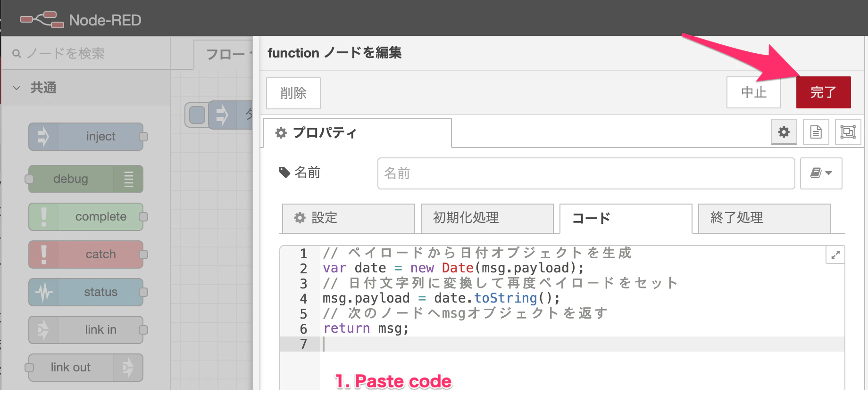Open the library dropdown next to name field
Image resolution: width=868 pixels, height=394 pixels.
tap(821, 173)
